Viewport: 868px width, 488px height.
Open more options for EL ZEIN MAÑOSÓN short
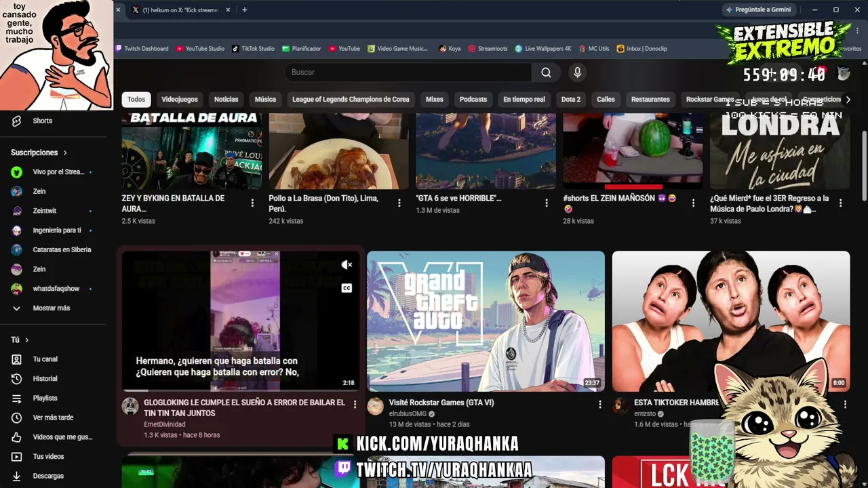point(693,203)
